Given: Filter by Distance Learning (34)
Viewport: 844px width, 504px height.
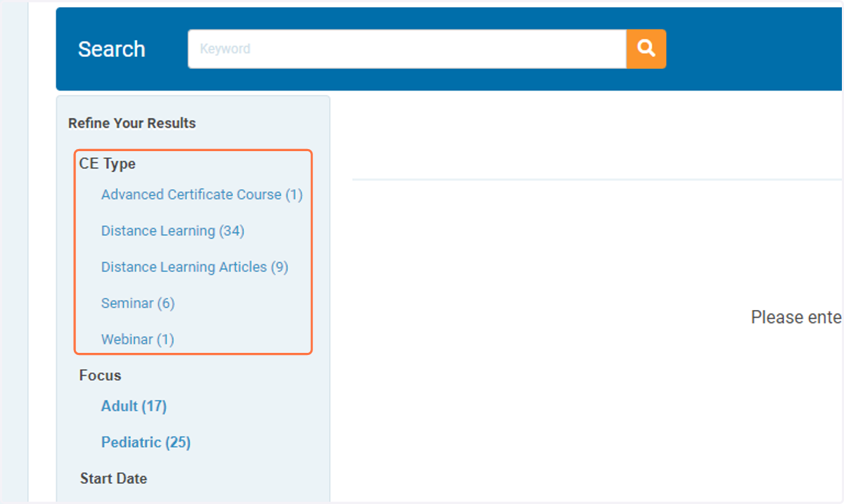Looking at the screenshot, I should (x=173, y=231).
